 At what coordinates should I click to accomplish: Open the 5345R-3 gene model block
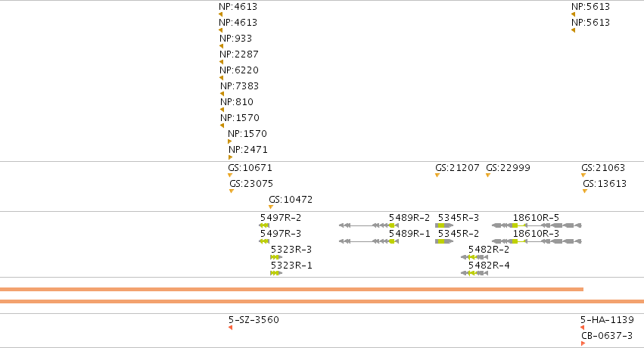coord(444,225)
